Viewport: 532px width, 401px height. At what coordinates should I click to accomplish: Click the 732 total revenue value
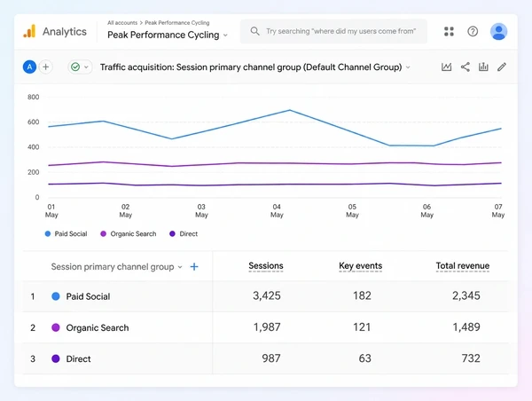[471, 358]
